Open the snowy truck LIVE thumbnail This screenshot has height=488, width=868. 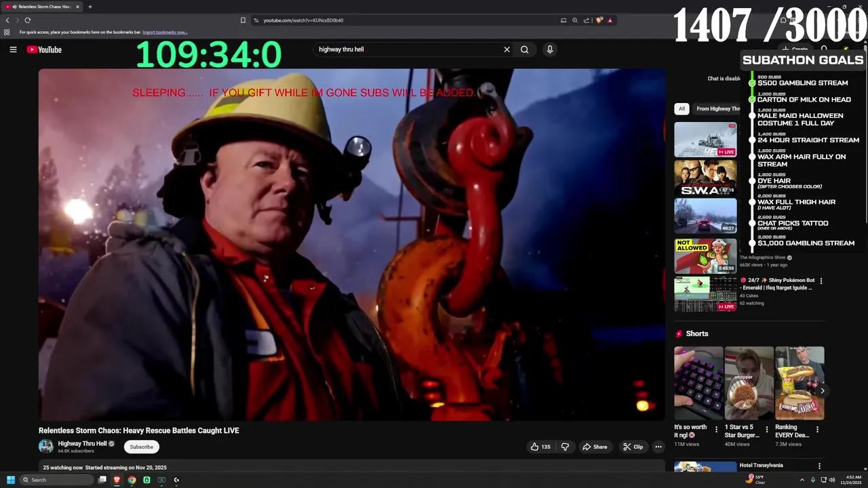pyautogui.click(x=705, y=140)
